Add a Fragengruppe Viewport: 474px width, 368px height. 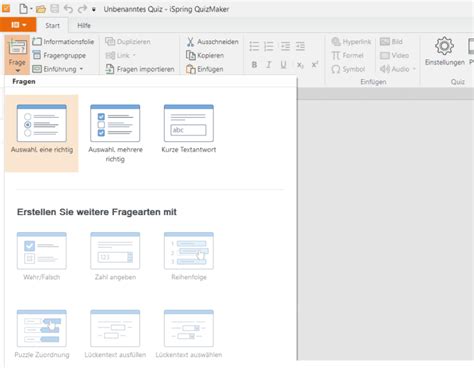coord(59,55)
